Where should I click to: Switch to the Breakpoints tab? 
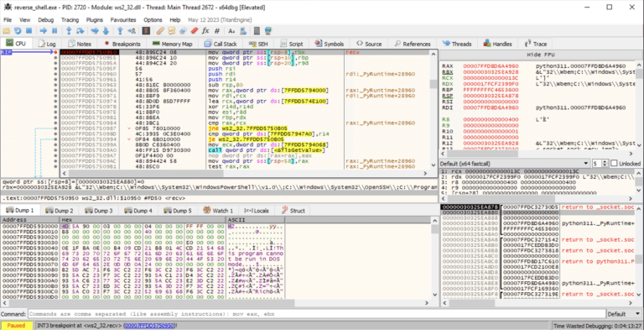pyautogui.click(x=122, y=44)
